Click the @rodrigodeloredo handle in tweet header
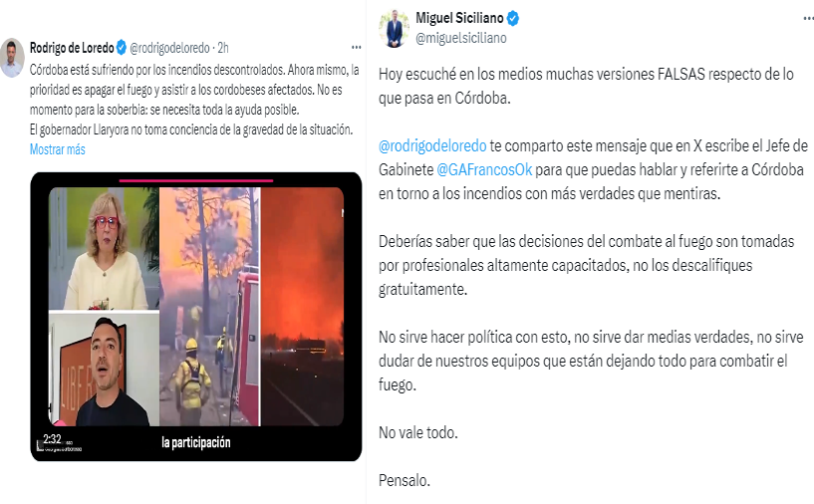Screen dimensions: 814x504 [x=169, y=48]
